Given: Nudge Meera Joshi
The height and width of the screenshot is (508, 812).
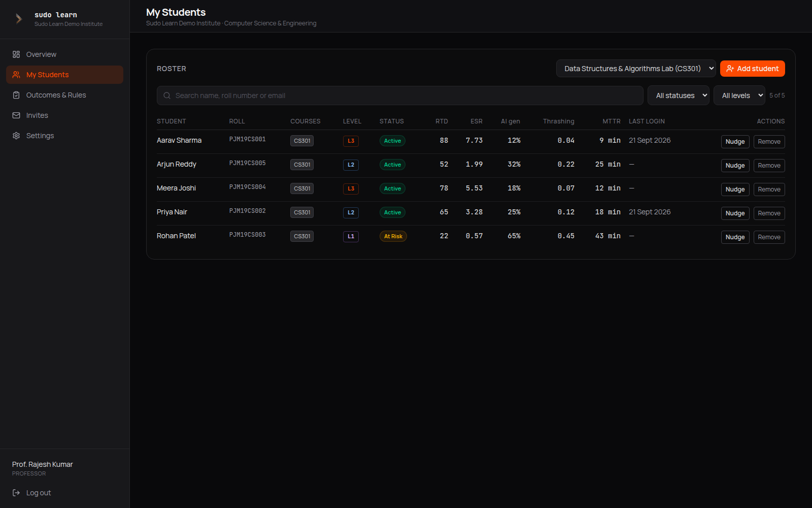Looking at the screenshot, I should point(735,189).
